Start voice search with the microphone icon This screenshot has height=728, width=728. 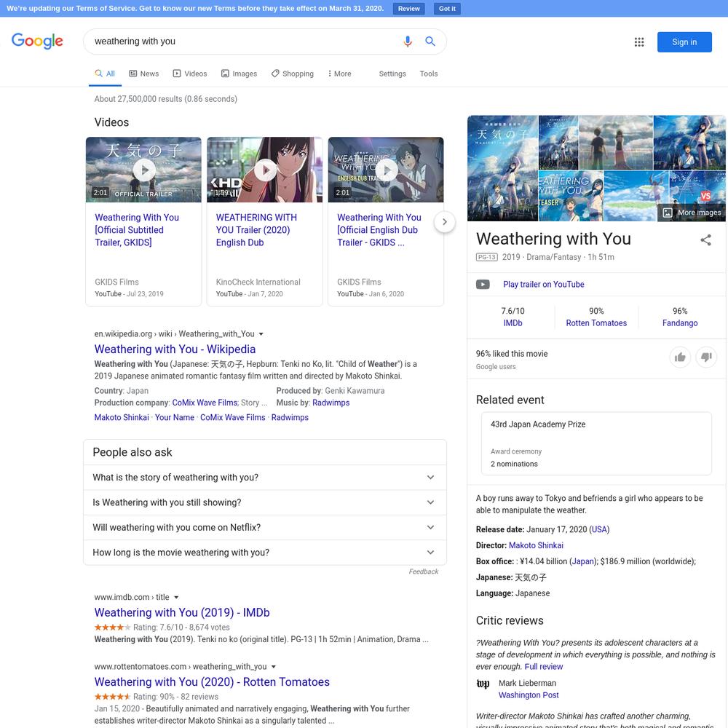tap(408, 41)
